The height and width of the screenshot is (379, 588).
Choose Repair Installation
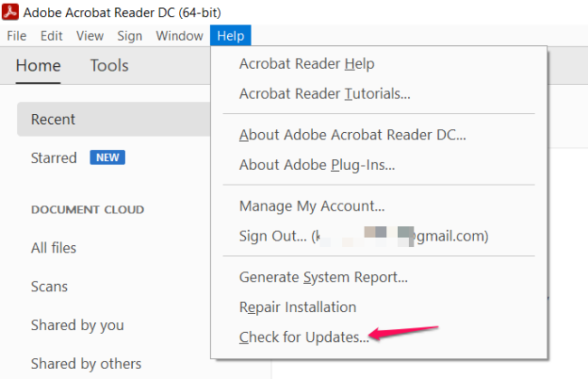[298, 308]
